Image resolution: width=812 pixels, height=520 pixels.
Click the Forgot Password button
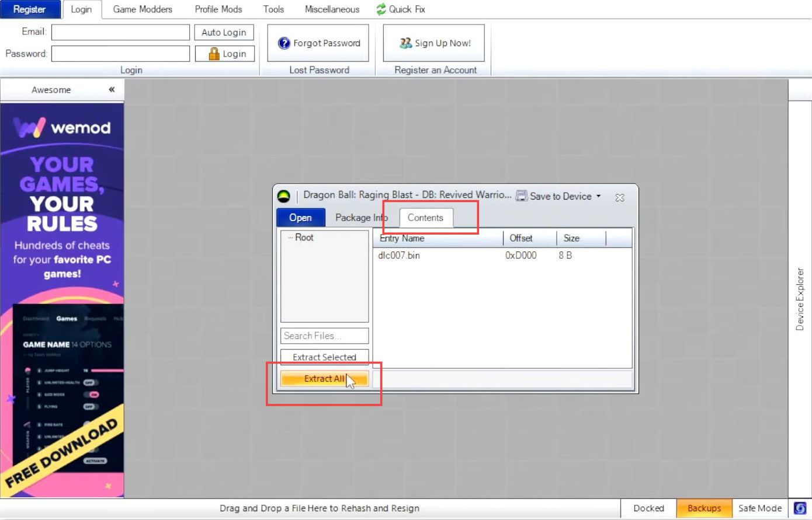(x=318, y=43)
